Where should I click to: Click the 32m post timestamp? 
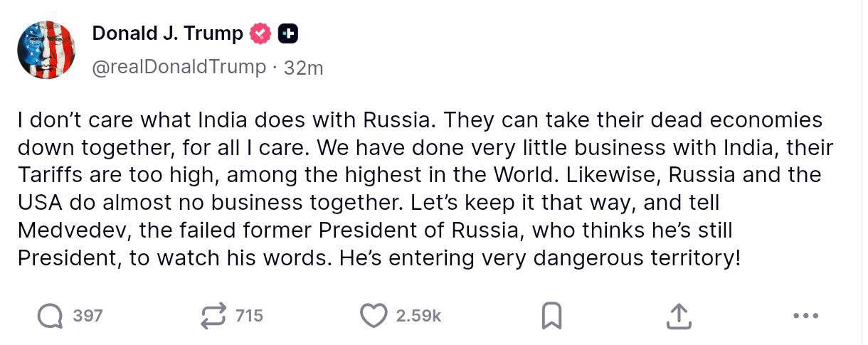click(303, 68)
